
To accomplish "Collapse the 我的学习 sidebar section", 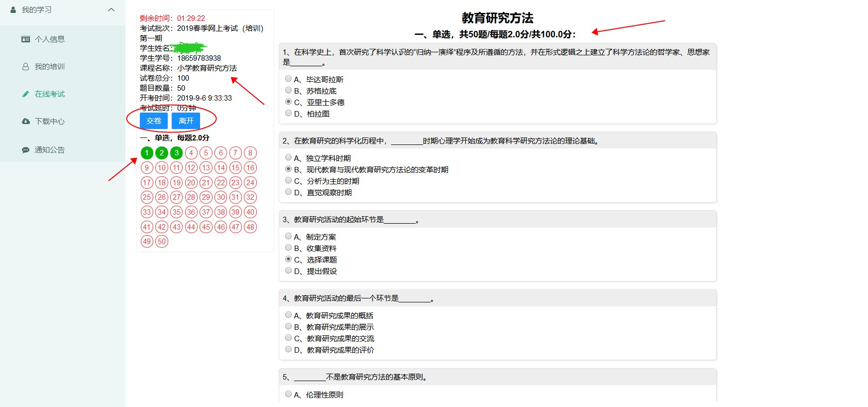I will click(111, 9).
